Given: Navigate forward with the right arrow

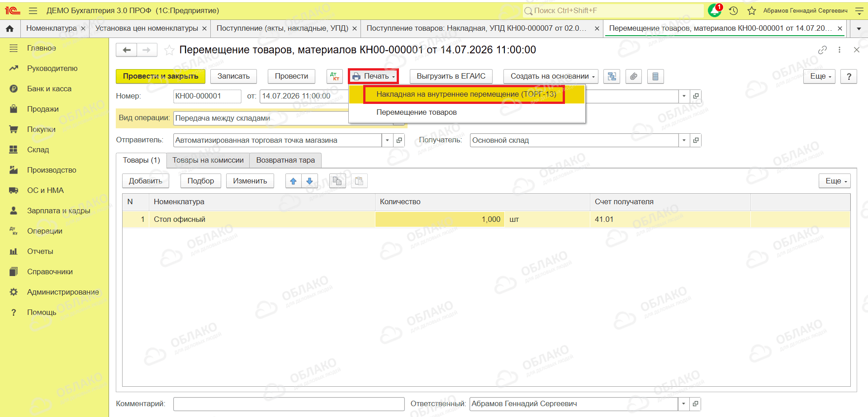Looking at the screenshot, I should tap(147, 50).
